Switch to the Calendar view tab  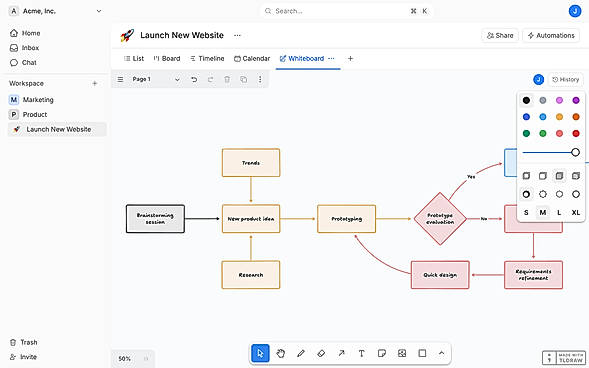tap(252, 58)
